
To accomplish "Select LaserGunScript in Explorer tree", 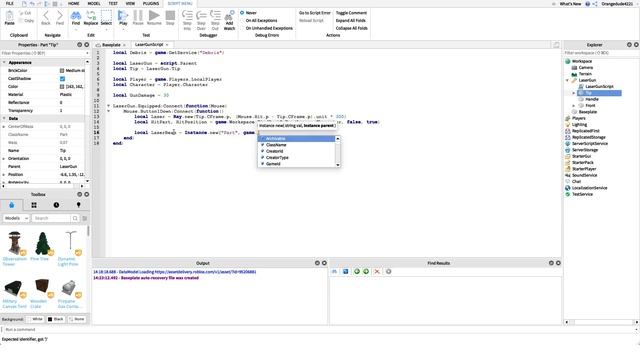I will [x=599, y=87].
